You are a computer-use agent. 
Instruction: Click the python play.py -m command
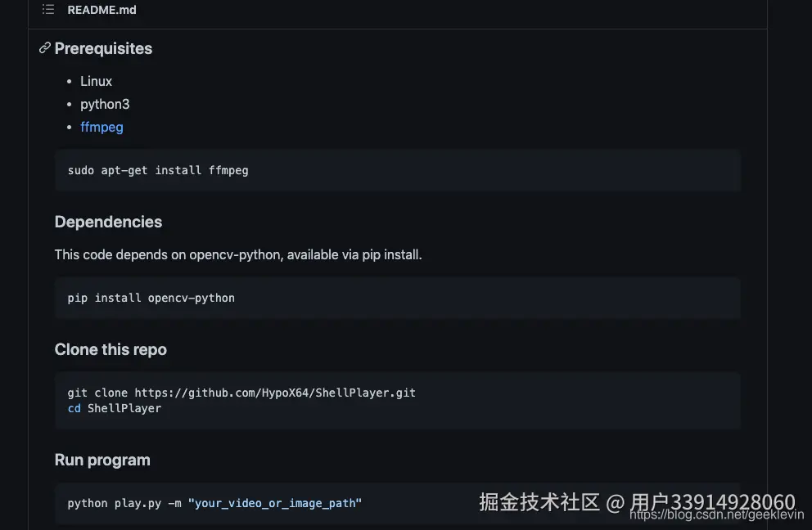214,503
